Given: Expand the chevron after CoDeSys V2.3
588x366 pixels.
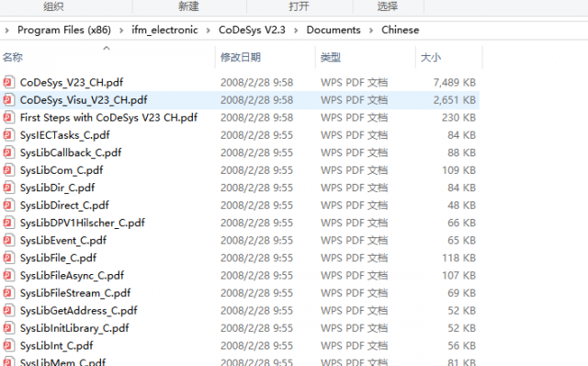Looking at the screenshot, I should point(296,30).
